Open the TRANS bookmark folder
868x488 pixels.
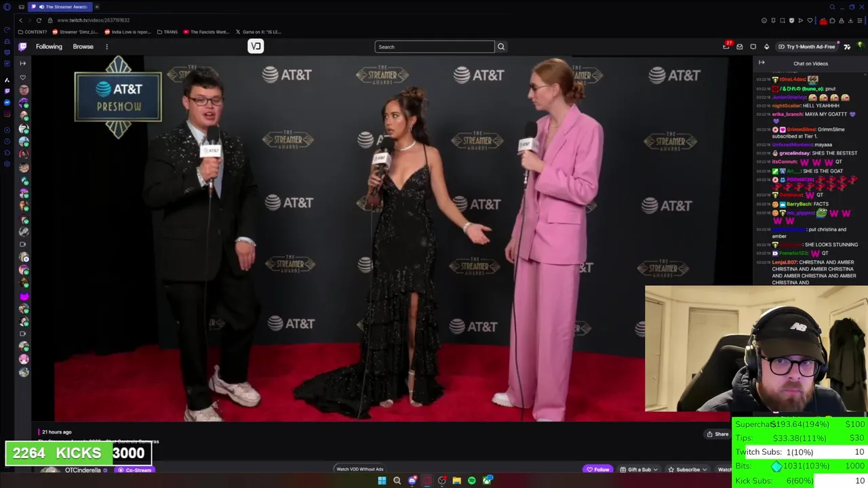(167, 32)
